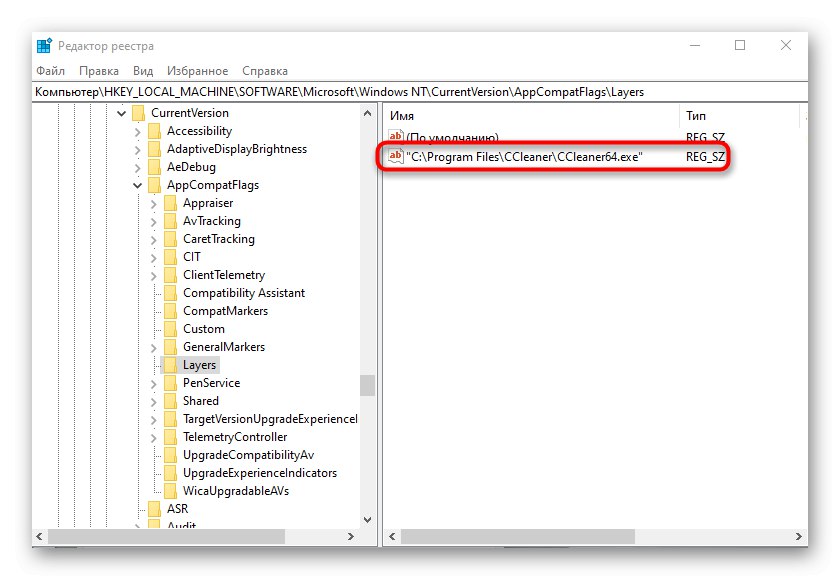This screenshot has height=580, width=840.
Task: Expand the TelemetryController key
Action: 154,438
